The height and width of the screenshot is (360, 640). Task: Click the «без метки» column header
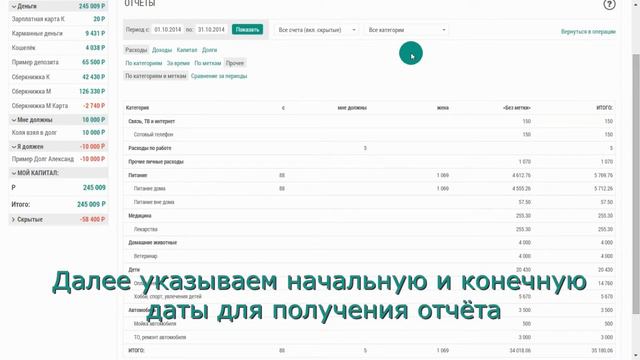click(517, 108)
